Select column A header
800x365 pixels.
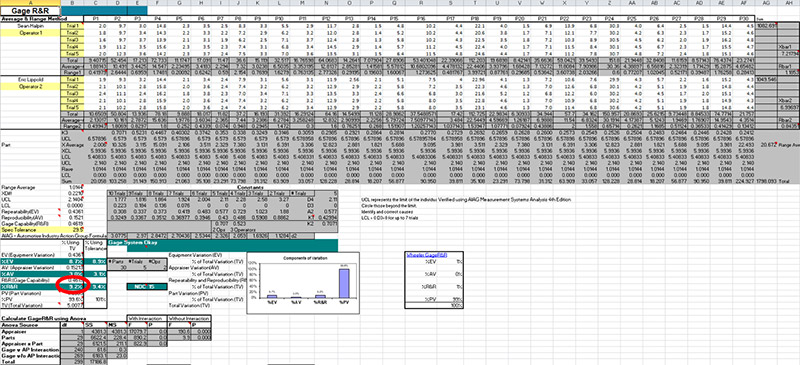30,3
